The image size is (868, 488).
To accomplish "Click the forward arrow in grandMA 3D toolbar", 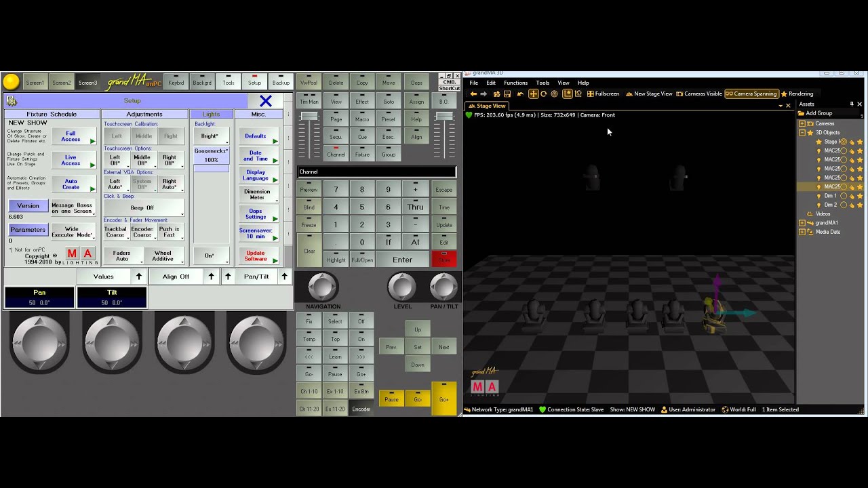I will pyautogui.click(x=484, y=94).
